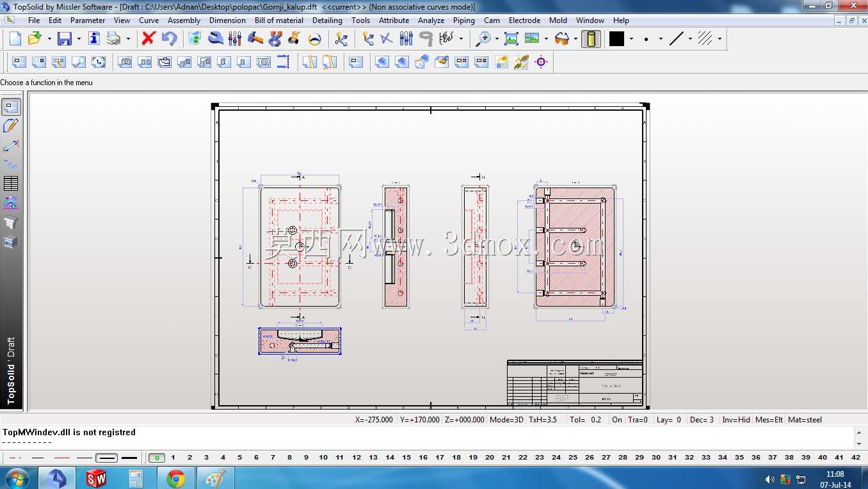868x489 pixels.
Task: Open the Detailing menu
Action: tap(327, 20)
